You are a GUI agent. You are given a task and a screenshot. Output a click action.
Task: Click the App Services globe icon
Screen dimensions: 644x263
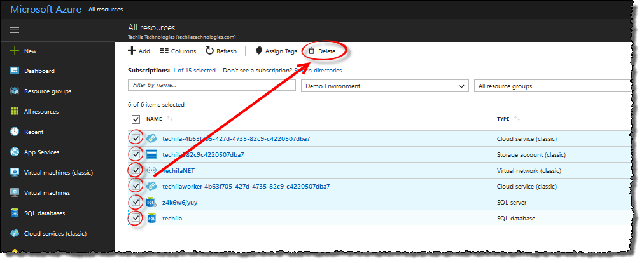pyautogui.click(x=15, y=152)
